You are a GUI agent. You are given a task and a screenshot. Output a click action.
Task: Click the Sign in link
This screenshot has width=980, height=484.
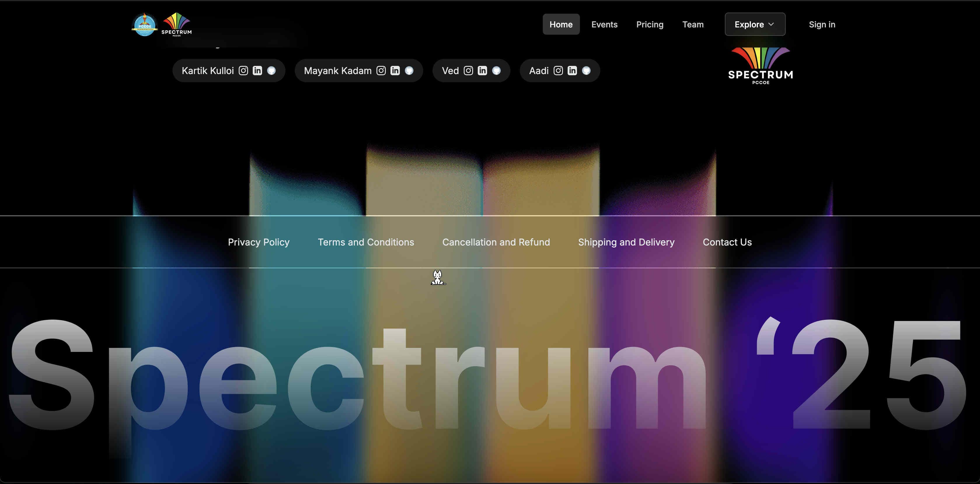[822, 24]
